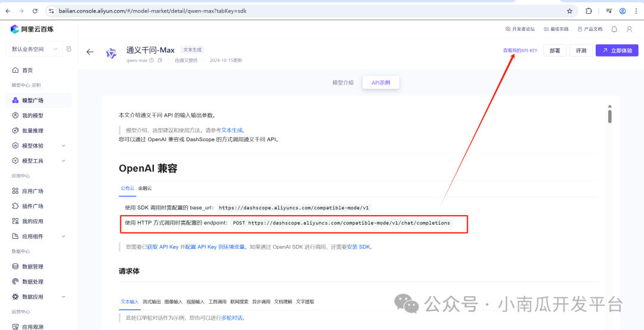Screen dimensions: 644x330
Task: Select the API示例 tab
Action: point(380,82)
